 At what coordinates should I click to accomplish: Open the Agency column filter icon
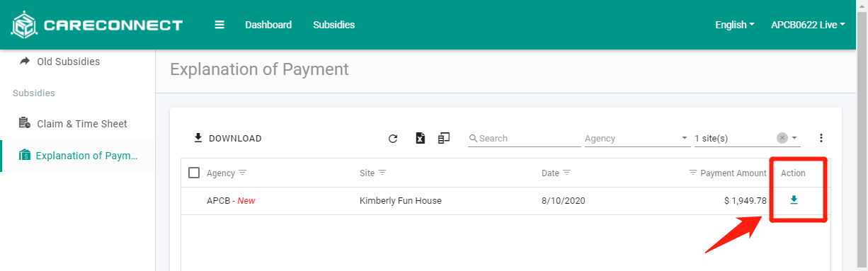point(242,173)
